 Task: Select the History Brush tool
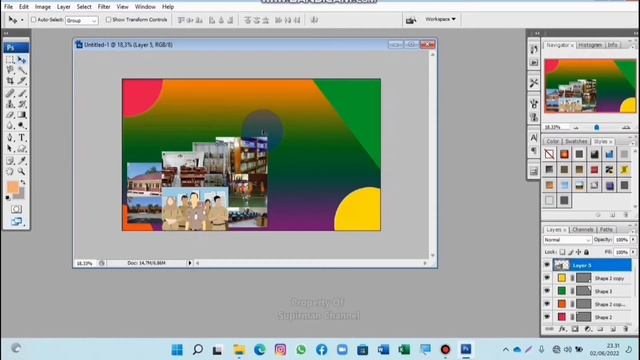[22, 104]
